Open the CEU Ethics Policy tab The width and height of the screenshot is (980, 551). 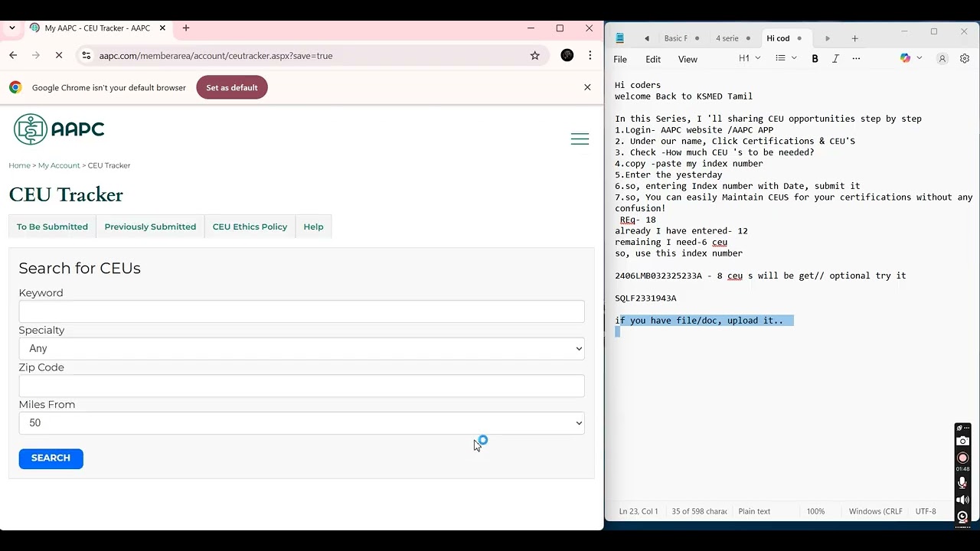point(250,227)
